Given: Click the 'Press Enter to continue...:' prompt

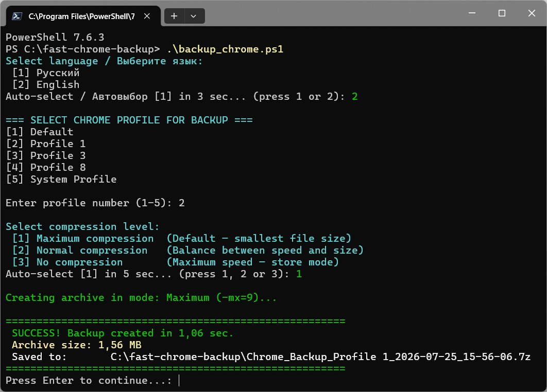Looking at the screenshot, I should (x=89, y=381).
